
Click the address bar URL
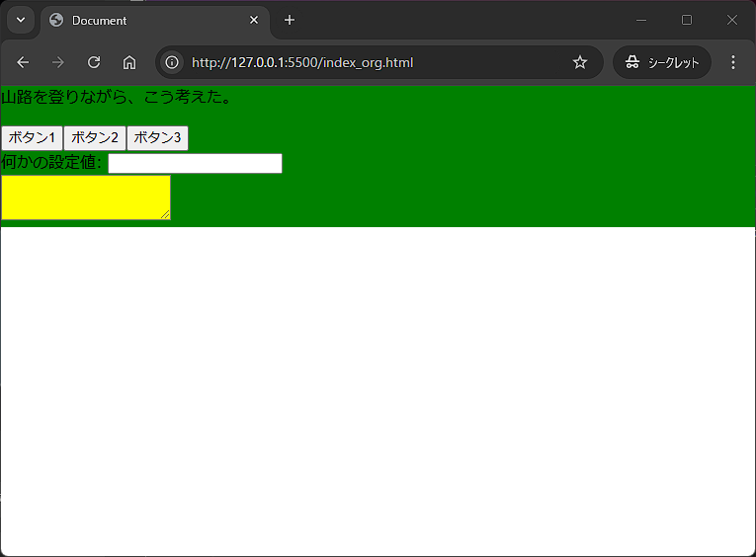302,62
